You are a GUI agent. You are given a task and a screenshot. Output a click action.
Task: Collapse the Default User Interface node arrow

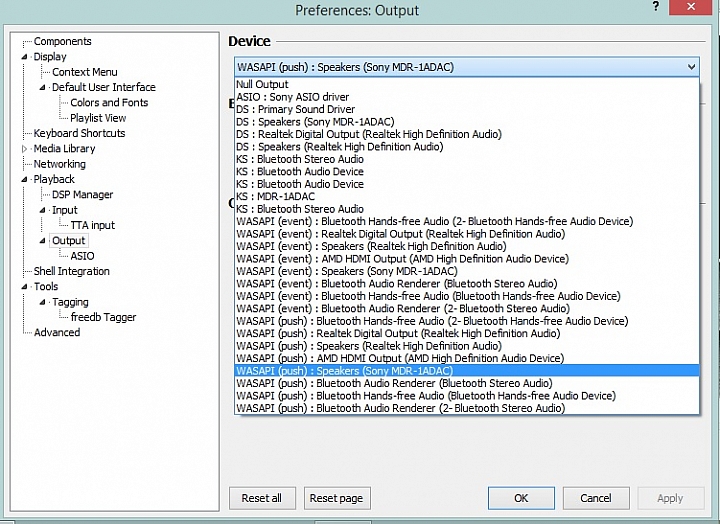(43, 87)
